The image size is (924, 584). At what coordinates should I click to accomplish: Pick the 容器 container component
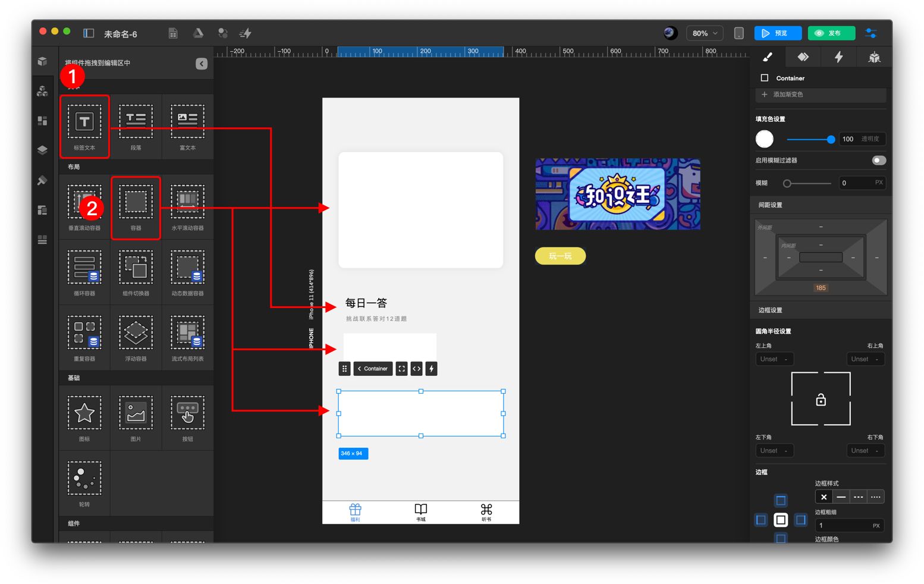(136, 208)
